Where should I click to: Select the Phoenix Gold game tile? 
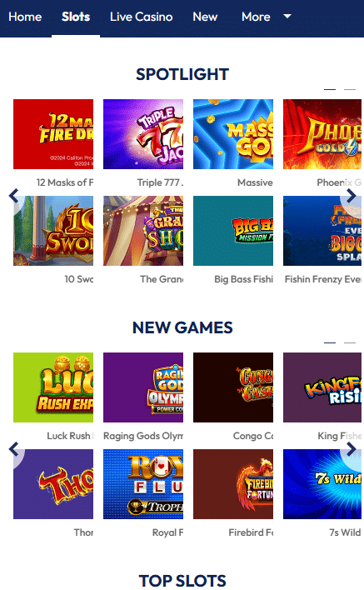tap(322, 134)
